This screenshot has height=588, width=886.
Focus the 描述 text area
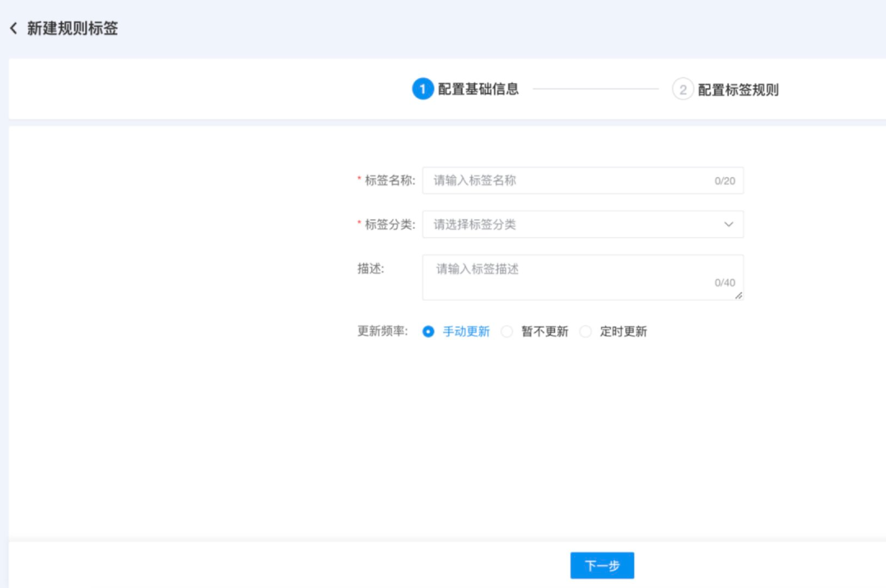click(x=583, y=278)
